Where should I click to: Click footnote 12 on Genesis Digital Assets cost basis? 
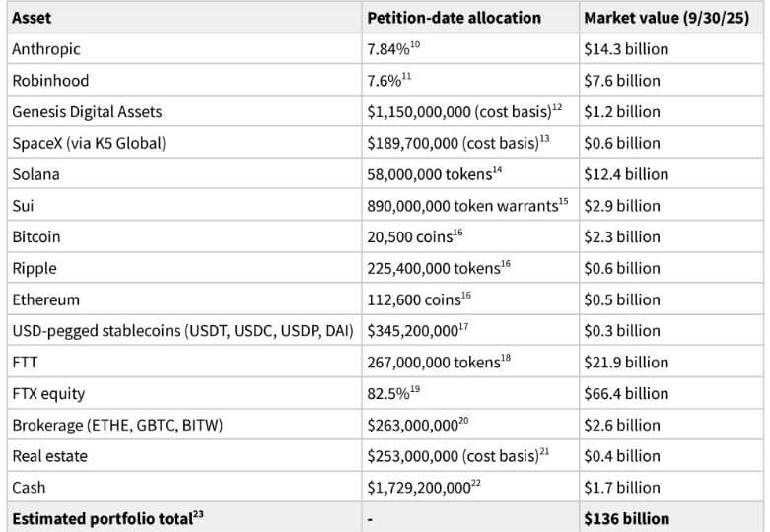tap(557, 106)
